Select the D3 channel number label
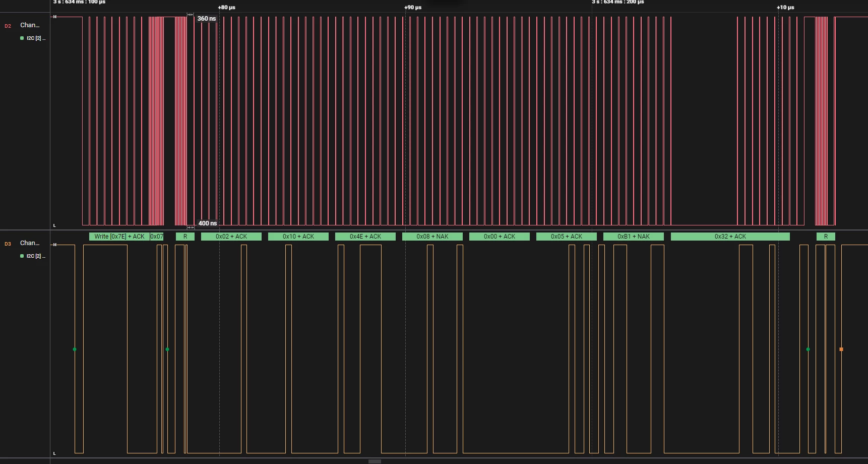 pyautogui.click(x=8, y=244)
